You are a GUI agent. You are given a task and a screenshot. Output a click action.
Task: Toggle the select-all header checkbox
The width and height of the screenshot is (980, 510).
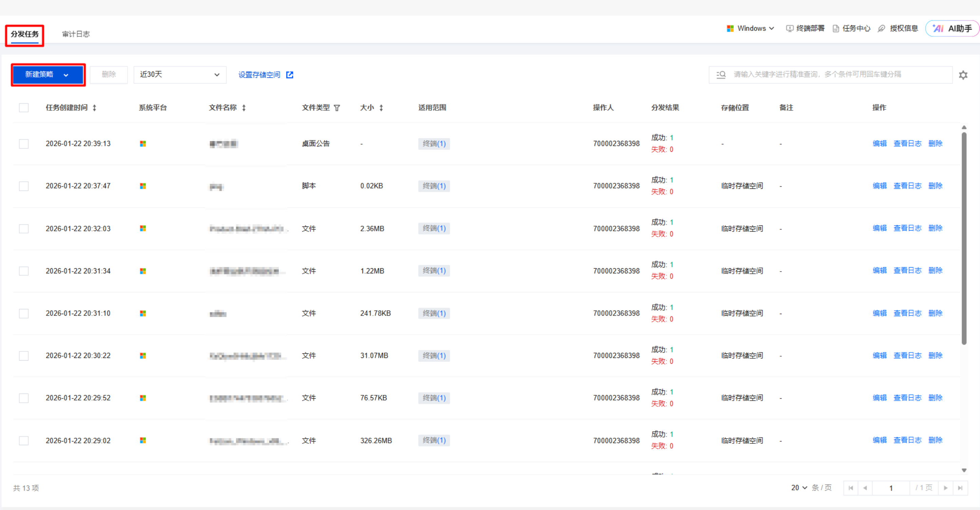[24, 108]
